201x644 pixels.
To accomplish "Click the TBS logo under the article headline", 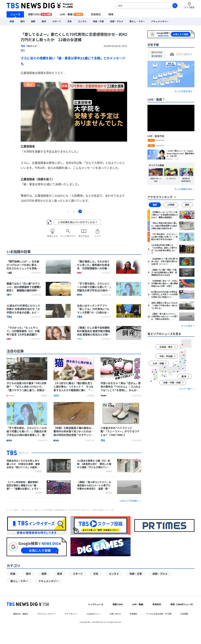I will [23, 46].
